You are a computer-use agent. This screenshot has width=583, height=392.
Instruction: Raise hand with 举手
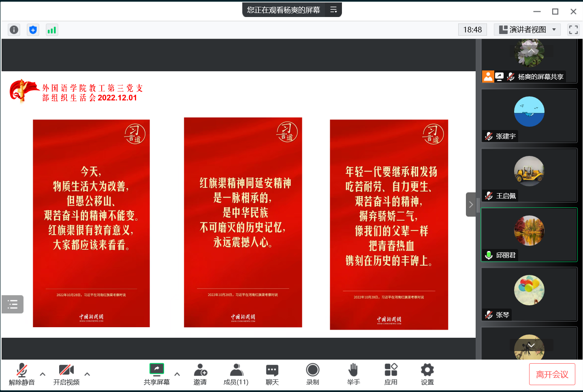point(353,374)
